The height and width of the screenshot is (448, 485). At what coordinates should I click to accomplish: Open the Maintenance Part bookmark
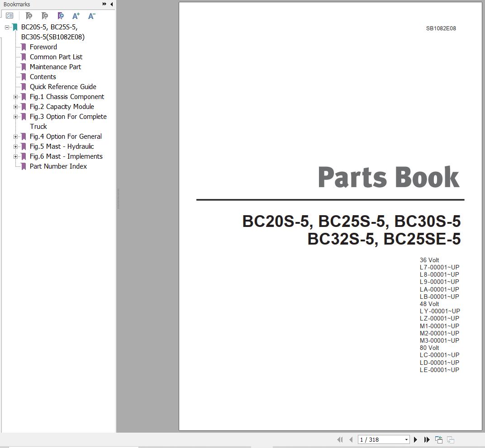[x=55, y=67]
